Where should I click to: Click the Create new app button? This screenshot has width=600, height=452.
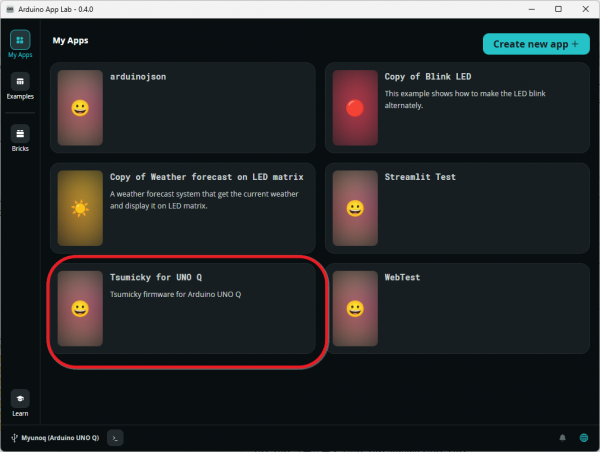pos(536,44)
